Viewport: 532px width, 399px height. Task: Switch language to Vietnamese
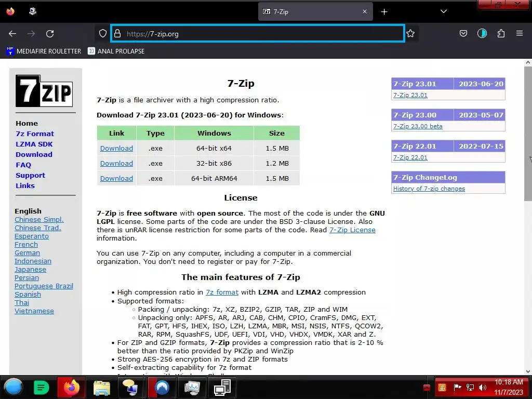coord(34,311)
